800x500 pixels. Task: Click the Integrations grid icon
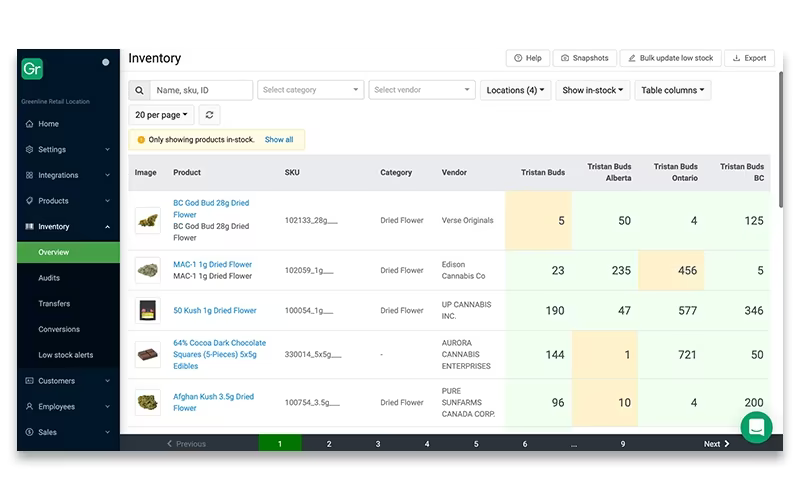click(29, 175)
